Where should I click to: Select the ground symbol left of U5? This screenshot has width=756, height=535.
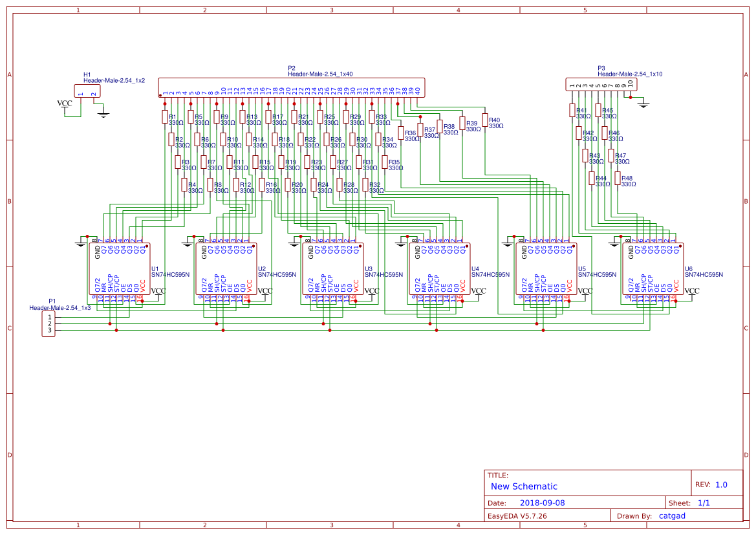508,243
